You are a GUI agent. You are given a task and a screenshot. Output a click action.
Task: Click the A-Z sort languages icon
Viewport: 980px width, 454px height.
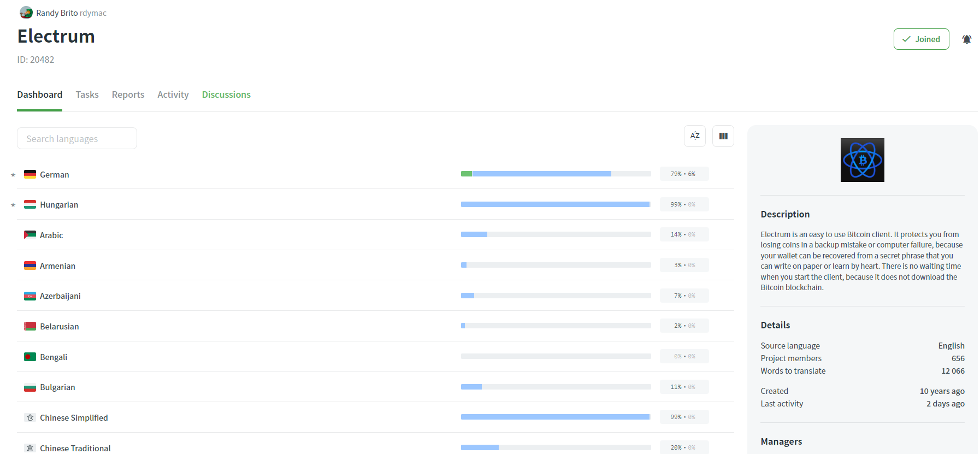tap(694, 136)
